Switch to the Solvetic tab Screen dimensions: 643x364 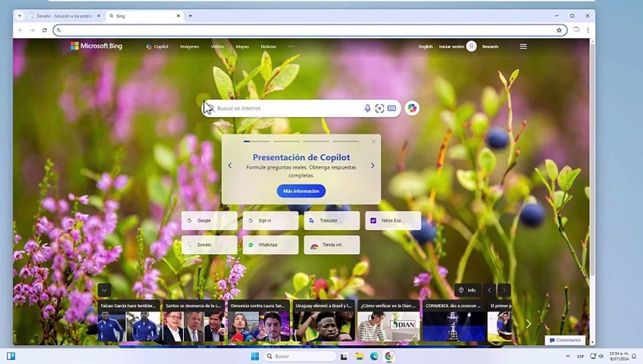click(64, 16)
